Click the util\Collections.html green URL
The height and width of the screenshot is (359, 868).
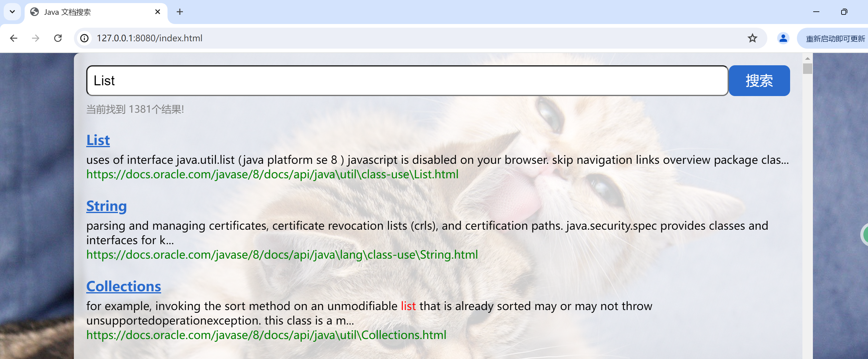click(x=266, y=335)
